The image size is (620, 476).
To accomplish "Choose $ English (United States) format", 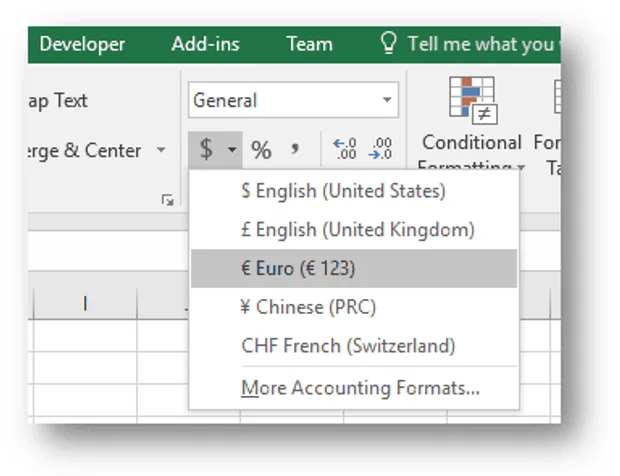I will click(x=354, y=191).
